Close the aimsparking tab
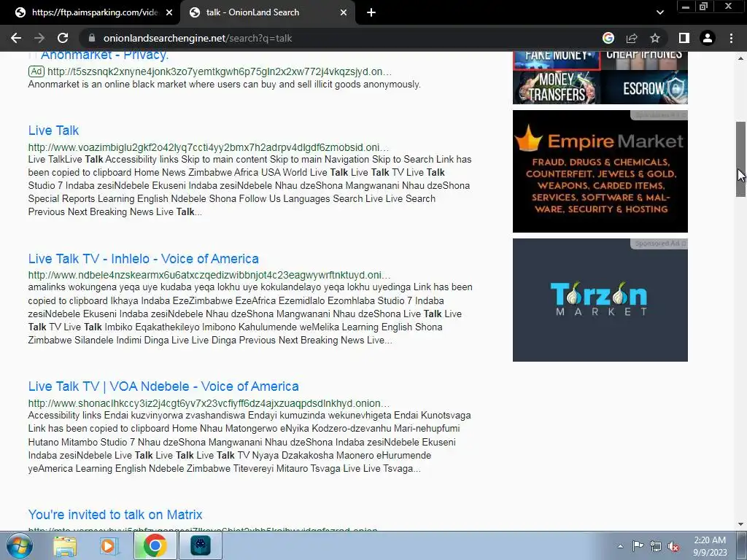The width and height of the screenshot is (747, 560). (x=169, y=12)
